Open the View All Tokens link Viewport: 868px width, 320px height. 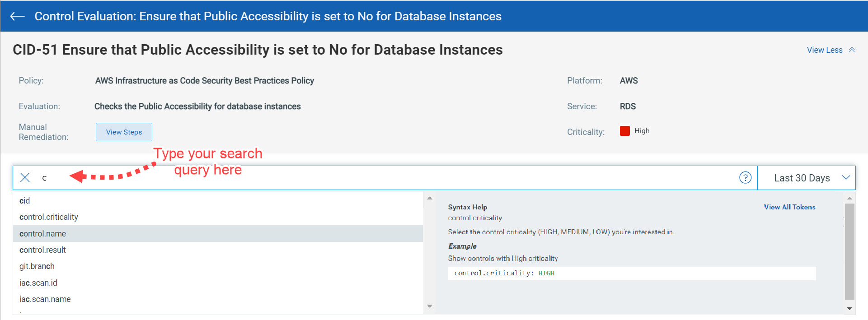tap(789, 207)
